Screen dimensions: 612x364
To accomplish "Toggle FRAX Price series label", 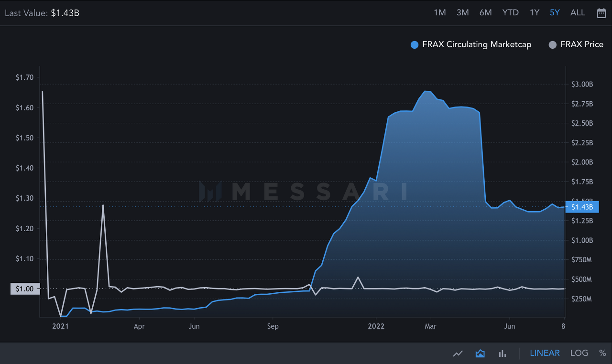I will 582,44.
